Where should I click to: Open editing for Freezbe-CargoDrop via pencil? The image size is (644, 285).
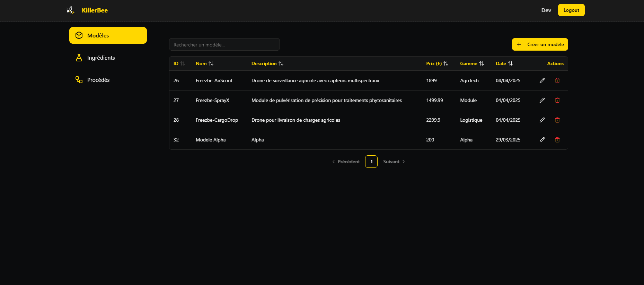(x=542, y=120)
